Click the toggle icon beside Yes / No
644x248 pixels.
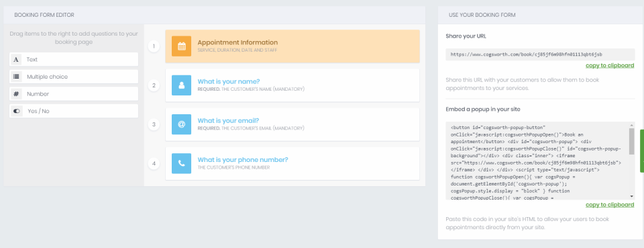(x=16, y=111)
